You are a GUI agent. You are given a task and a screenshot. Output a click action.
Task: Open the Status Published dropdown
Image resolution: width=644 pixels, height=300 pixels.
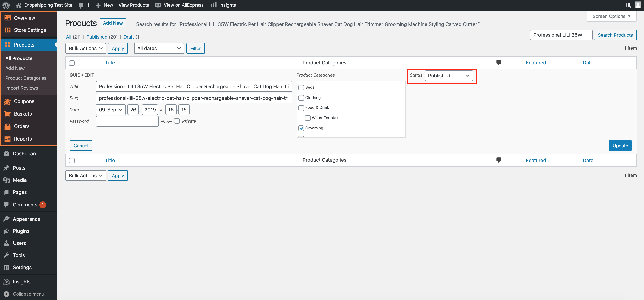pyautogui.click(x=449, y=76)
